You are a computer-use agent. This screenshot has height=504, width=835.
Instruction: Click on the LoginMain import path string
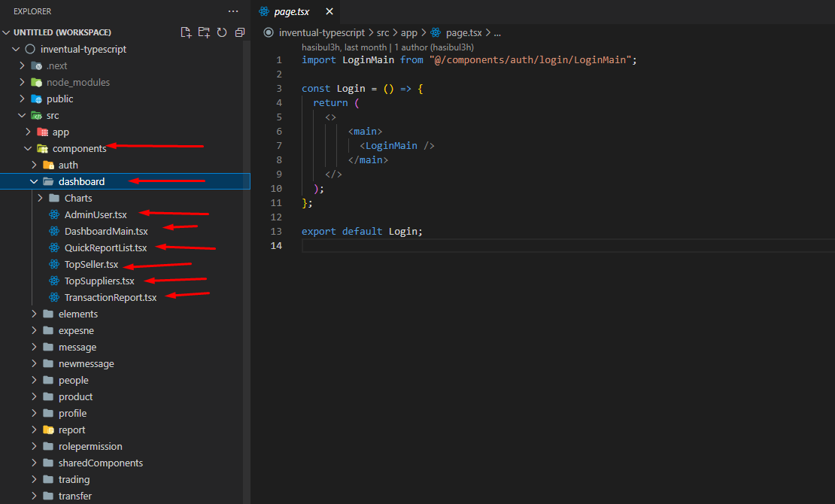click(530, 59)
